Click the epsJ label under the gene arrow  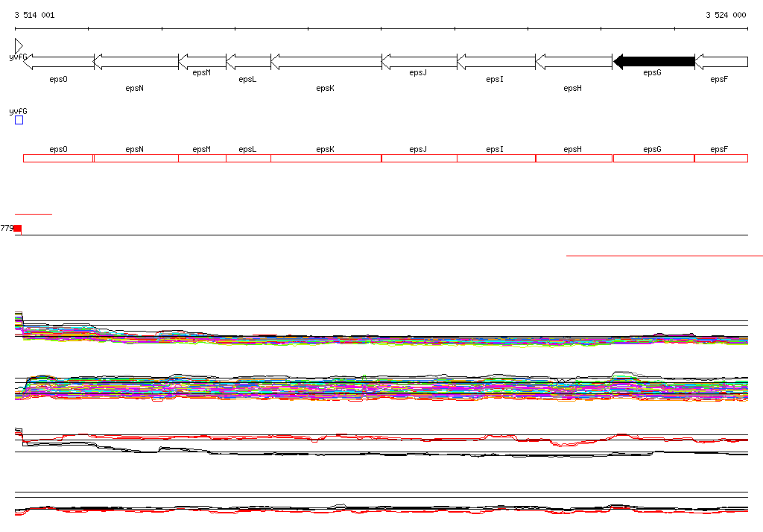pyautogui.click(x=418, y=72)
